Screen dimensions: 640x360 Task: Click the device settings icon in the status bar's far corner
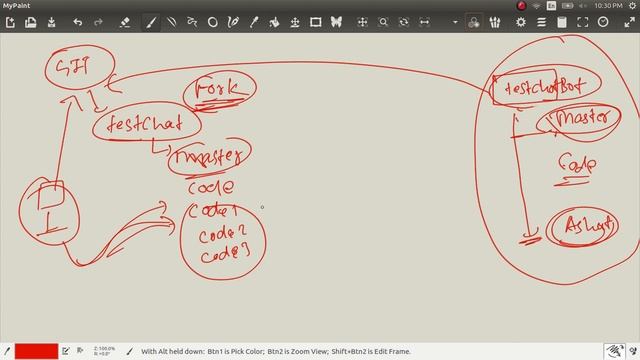(x=633, y=351)
